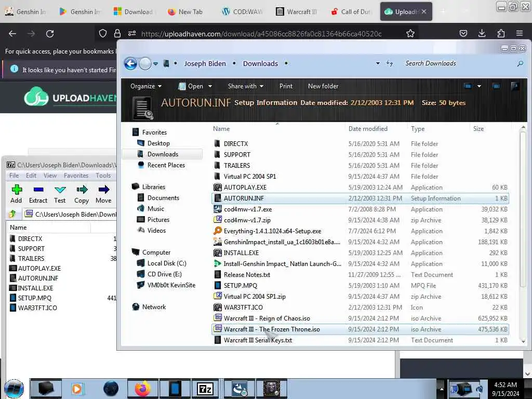532x399 pixels.
Task: Switch to the New Tab browser tab
Action: pyautogui.click(x=185, y=11)
